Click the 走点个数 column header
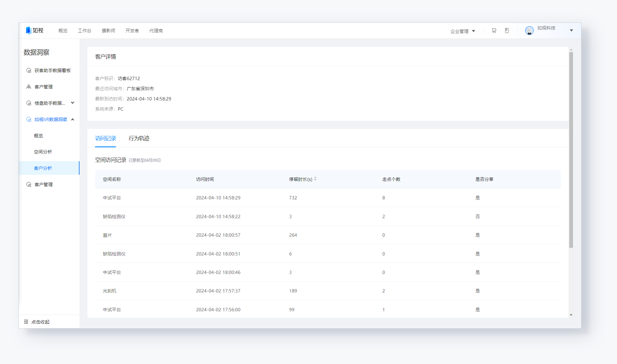617x364 pixels. [x=391, y=179]
